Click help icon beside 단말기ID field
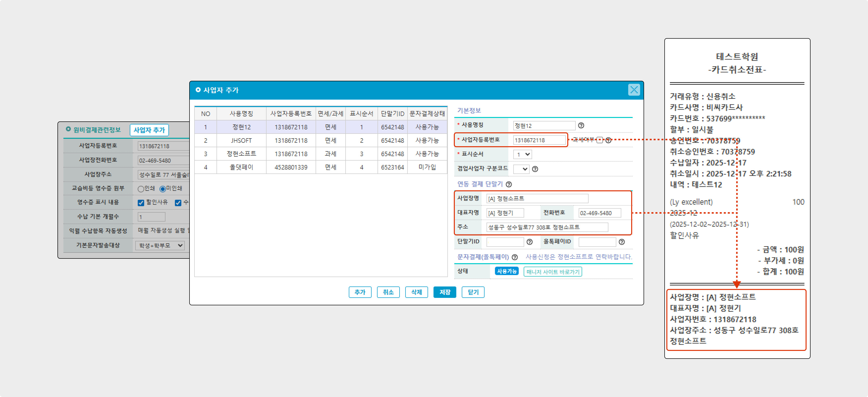The height and width of the screenshot is (397, 868). (x=529, y=242)
